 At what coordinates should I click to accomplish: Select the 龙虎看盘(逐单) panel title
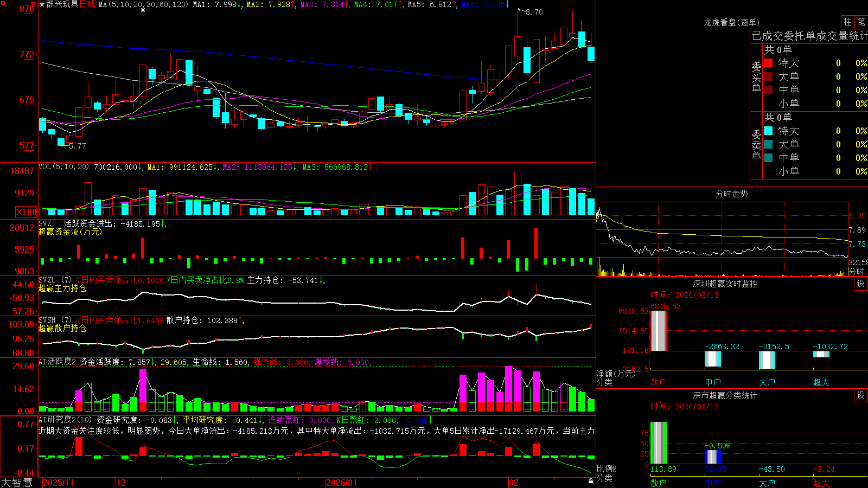(x=731, y=22)
